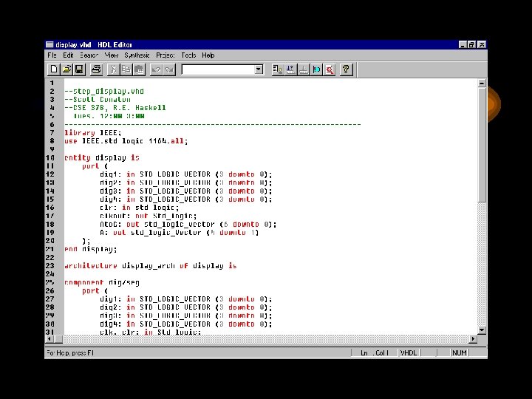
Task: Click the 'entity display is' line
Action: click(x=102, y=158)
